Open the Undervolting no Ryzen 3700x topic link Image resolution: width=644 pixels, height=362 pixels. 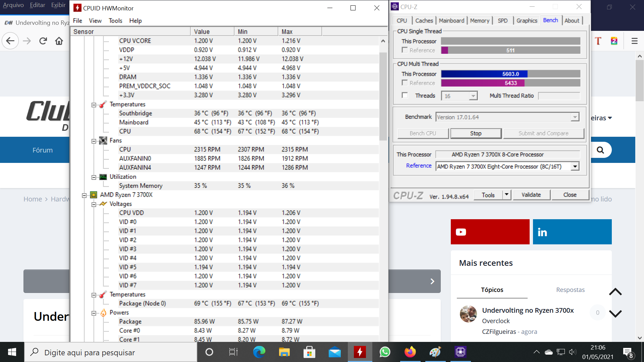pos(528,310)
